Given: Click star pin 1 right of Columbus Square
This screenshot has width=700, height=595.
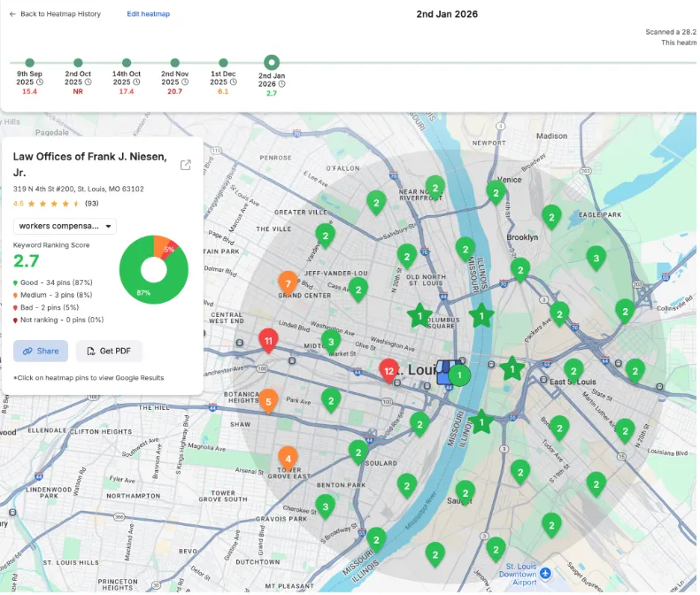Looking at the screenshot, I should (x=481, y=316).
